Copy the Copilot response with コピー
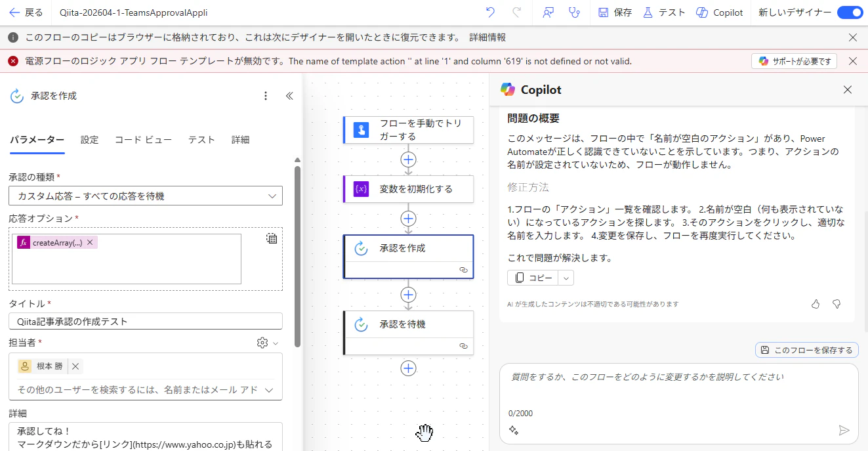The width and height of the screenshot is (868, 451). pyautogui.click(x=533, y=278)
